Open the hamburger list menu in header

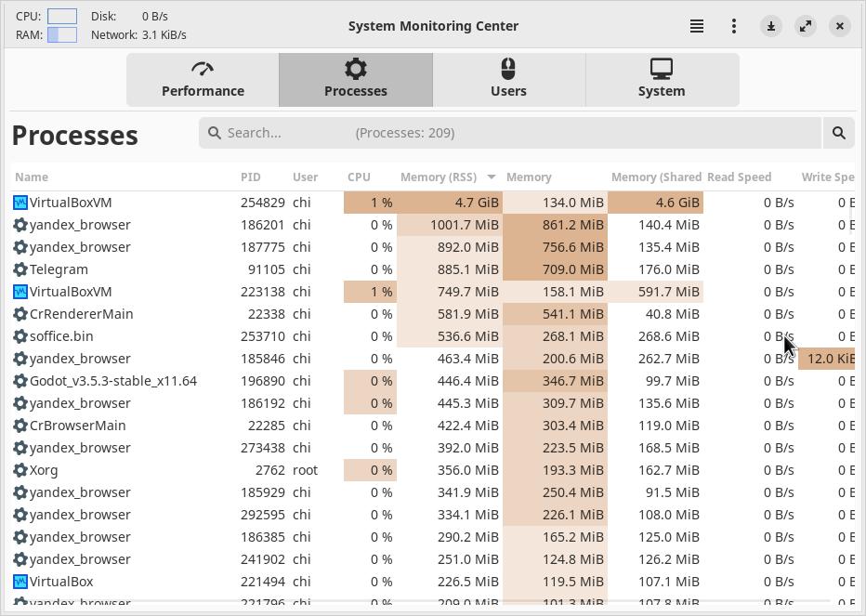(697, 26)
